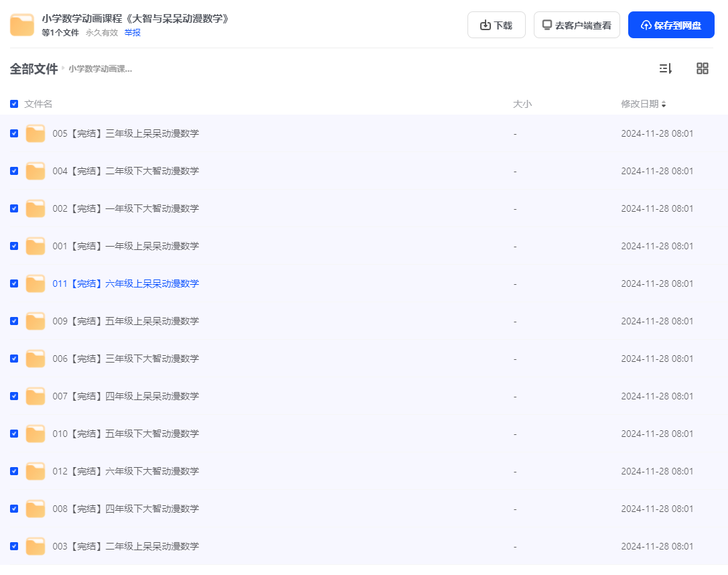Click the download icon inside 下载 button

coord(484,24)
